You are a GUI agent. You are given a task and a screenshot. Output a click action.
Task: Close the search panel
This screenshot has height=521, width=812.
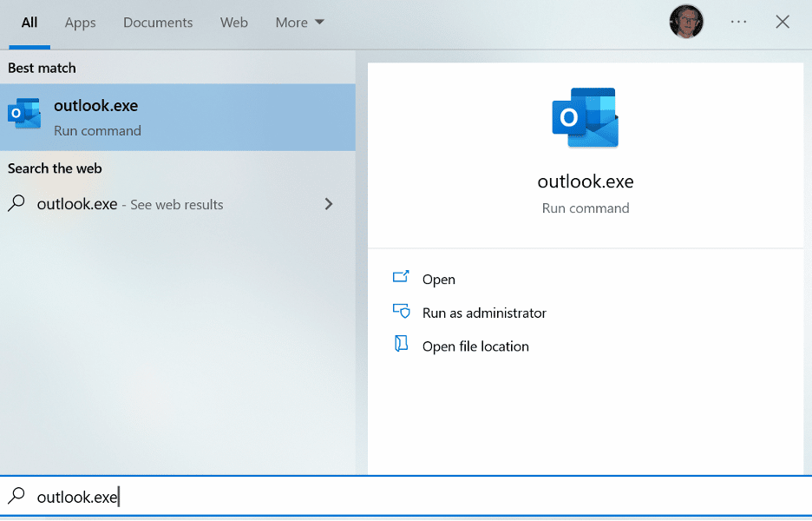tap(783, 22)
